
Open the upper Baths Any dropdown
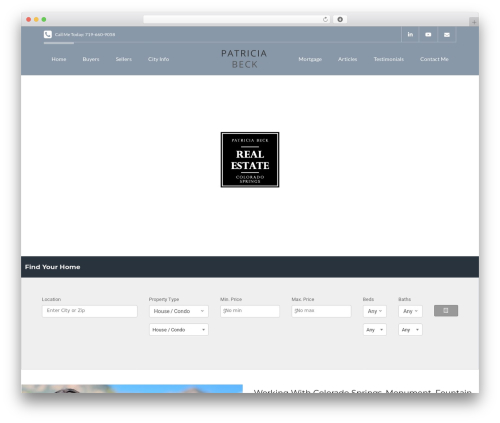pos(410,311)
